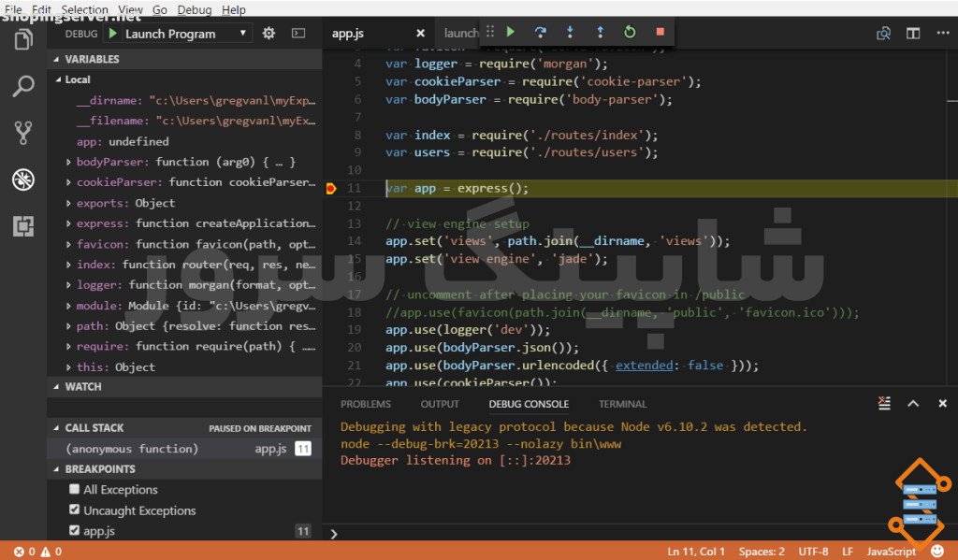The image size is (958, 560).
Task: Open the Debug menu
Action: point(195,9)
